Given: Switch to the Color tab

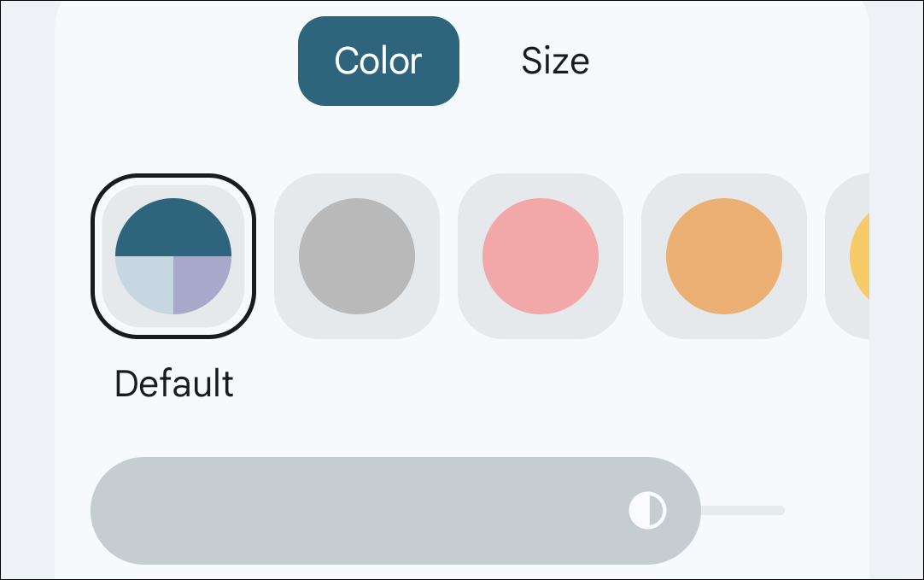Looking at the screenshot, I should pyautogui.click(x=378, y=62).
